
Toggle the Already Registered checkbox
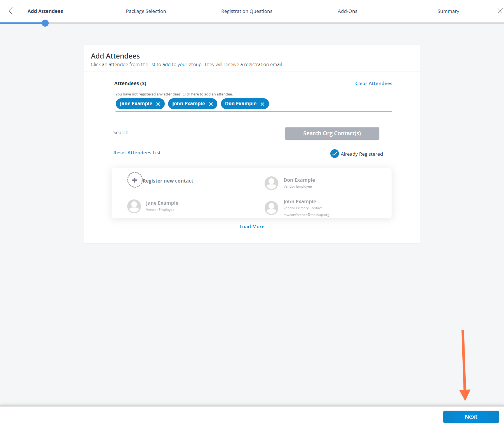pyautogui.click(x=335, y=154)
